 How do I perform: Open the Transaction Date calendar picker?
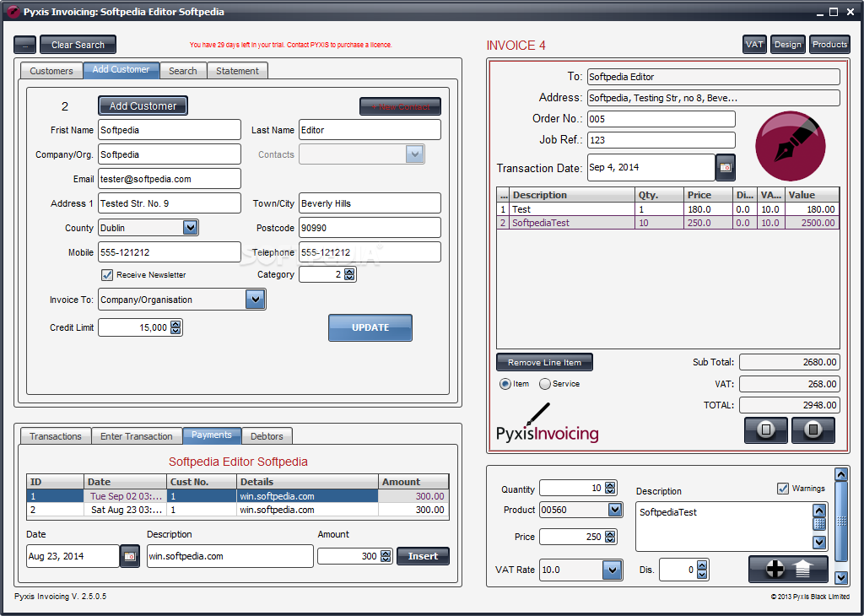[x=725, y=167]
